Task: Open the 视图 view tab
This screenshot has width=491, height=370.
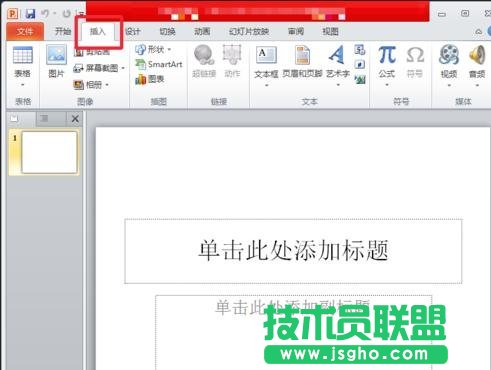Action: coord(330,32)
